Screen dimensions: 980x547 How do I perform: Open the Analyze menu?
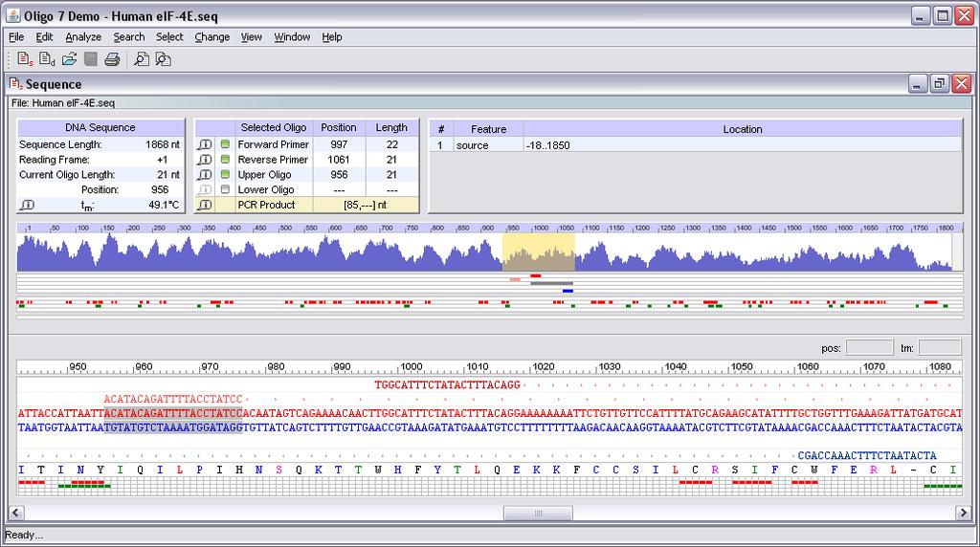(83, 37)
